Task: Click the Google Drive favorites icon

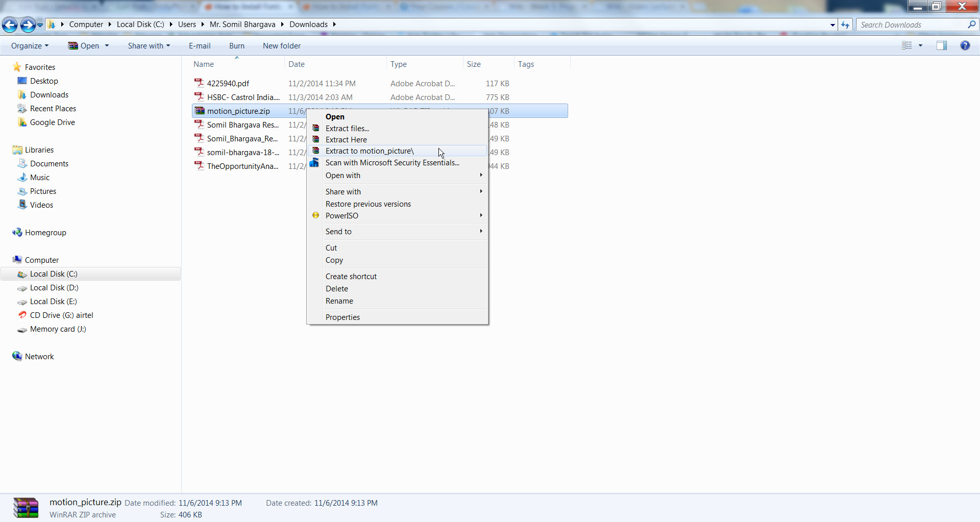Action: coord(22,122)
